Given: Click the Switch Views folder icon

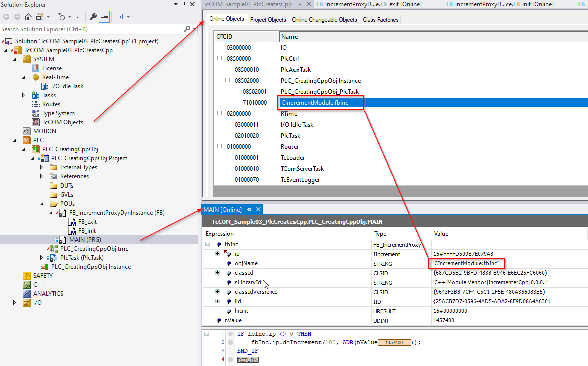Looking at the screenshot, I should [40, 17].
